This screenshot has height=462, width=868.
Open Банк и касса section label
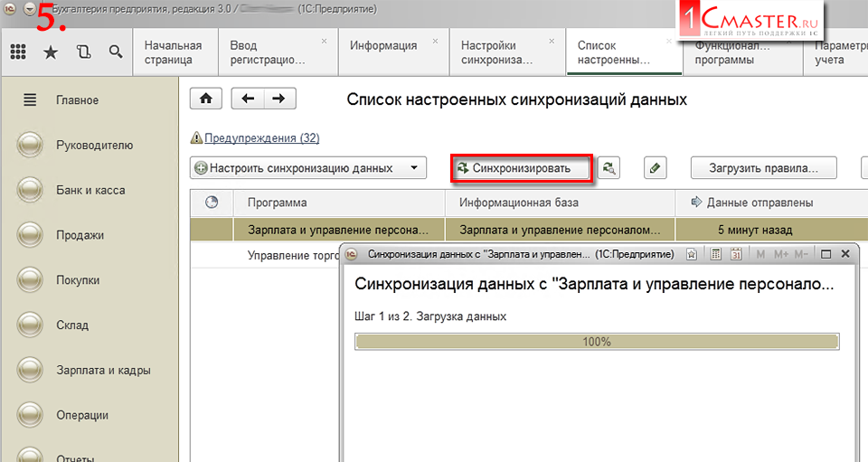tap(90, 190)
